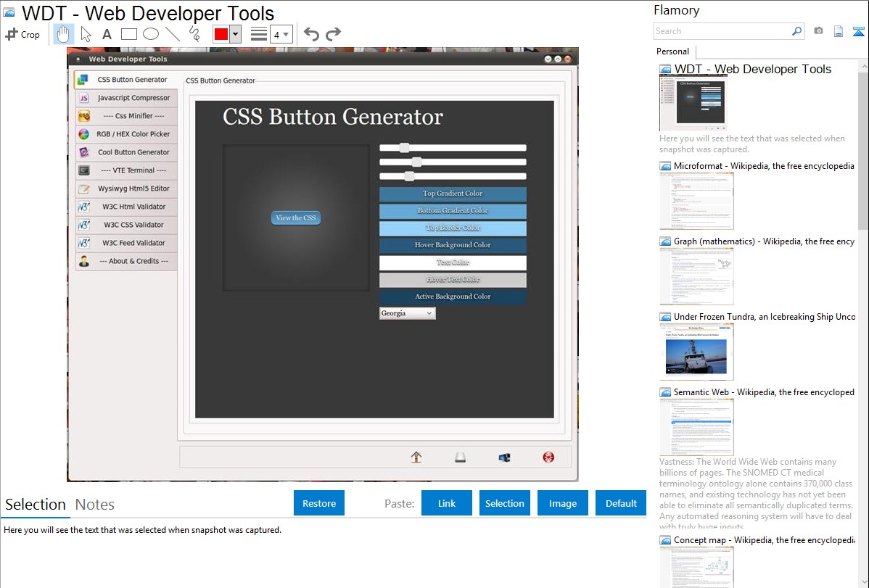Click the red color swatch
This screenshot has width=869, height=588.
click(x=221, y=34)
